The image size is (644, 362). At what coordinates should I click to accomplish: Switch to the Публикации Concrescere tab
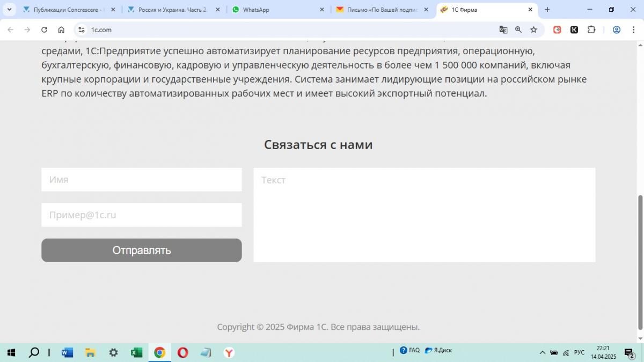(x=67, y=10)
